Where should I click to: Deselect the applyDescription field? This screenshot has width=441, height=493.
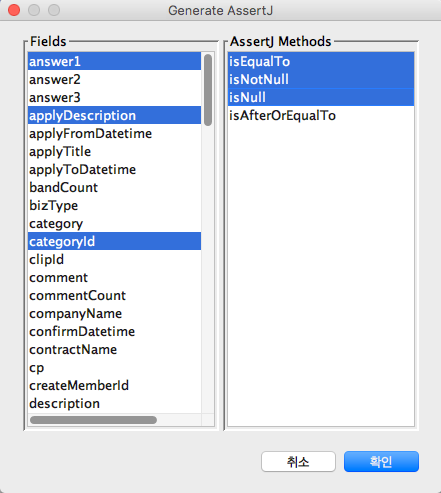tap(114, 116)
